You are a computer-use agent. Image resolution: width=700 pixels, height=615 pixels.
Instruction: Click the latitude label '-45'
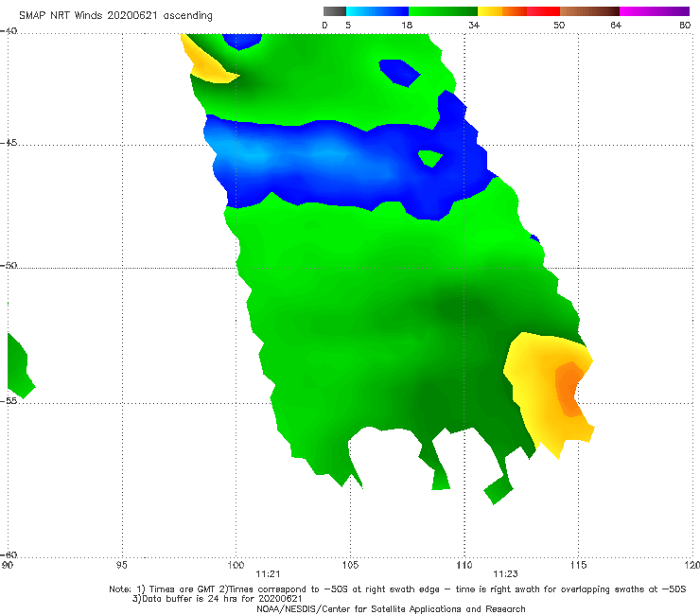tap(9, 143)
